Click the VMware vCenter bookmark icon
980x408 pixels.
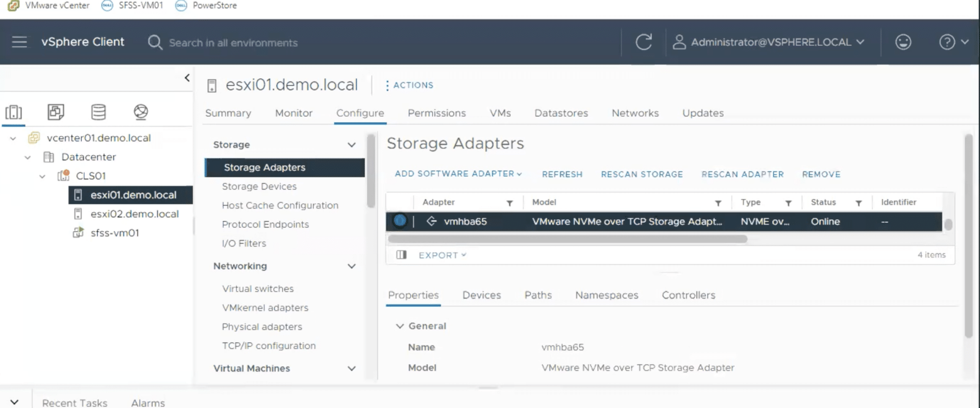click(x=13, y=6)
